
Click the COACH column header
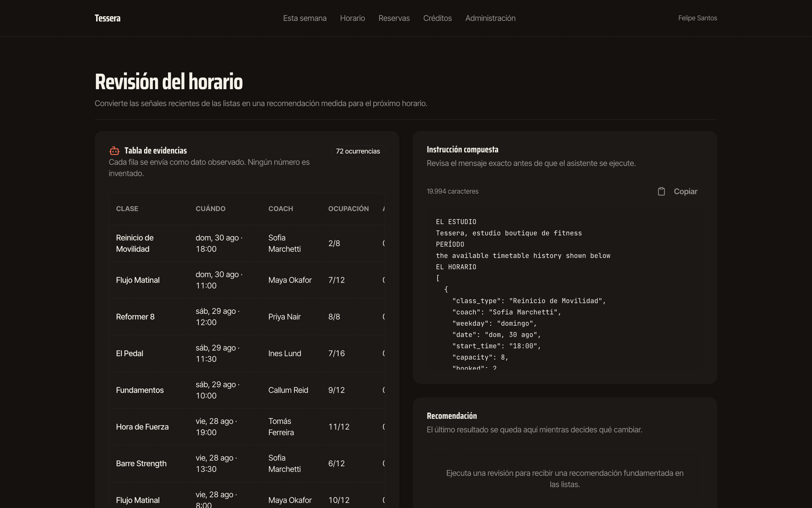[x=281, y=209]
